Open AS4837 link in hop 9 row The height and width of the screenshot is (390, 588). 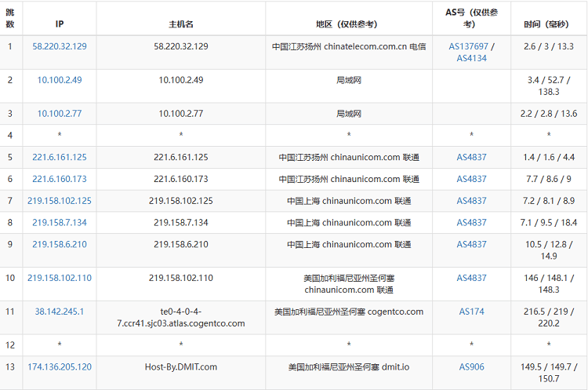471,244
